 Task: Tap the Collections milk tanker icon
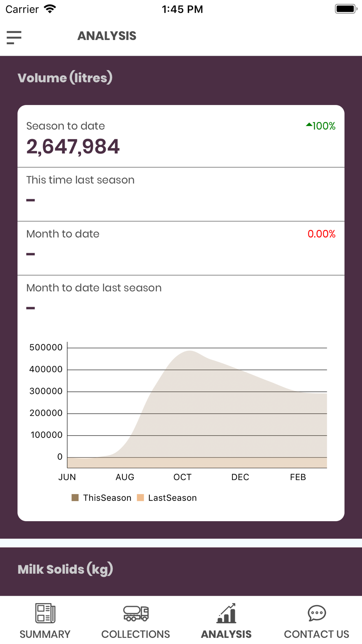136,613
